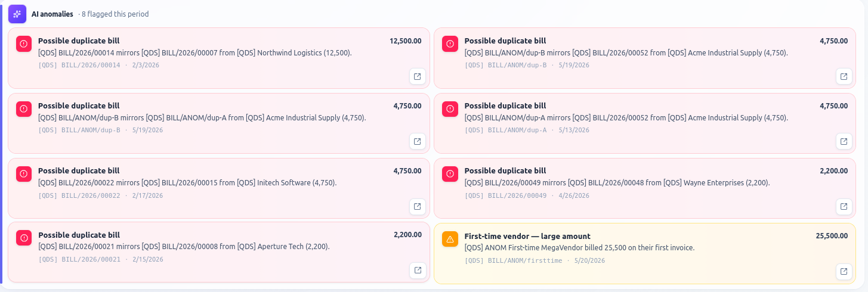
Task: Click 'ANOM First-time MegaVendor billed 25,500' description
Action: (579, 247)
